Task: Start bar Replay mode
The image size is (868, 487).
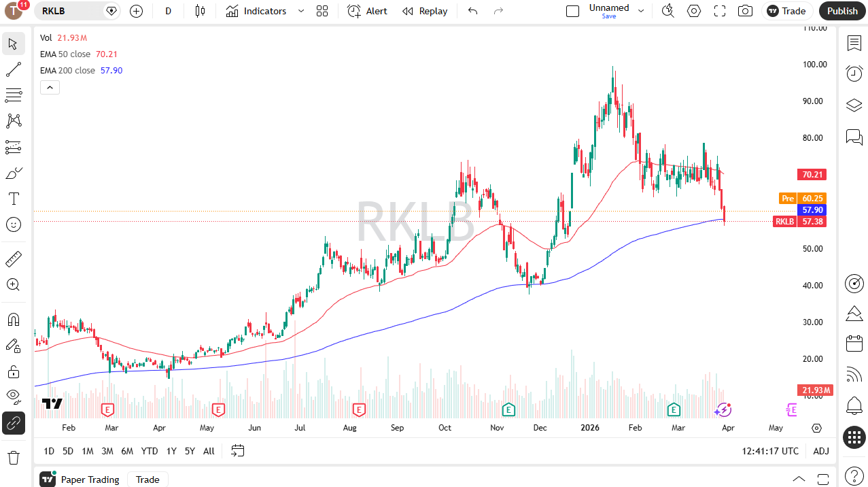Action: [425, 11]
